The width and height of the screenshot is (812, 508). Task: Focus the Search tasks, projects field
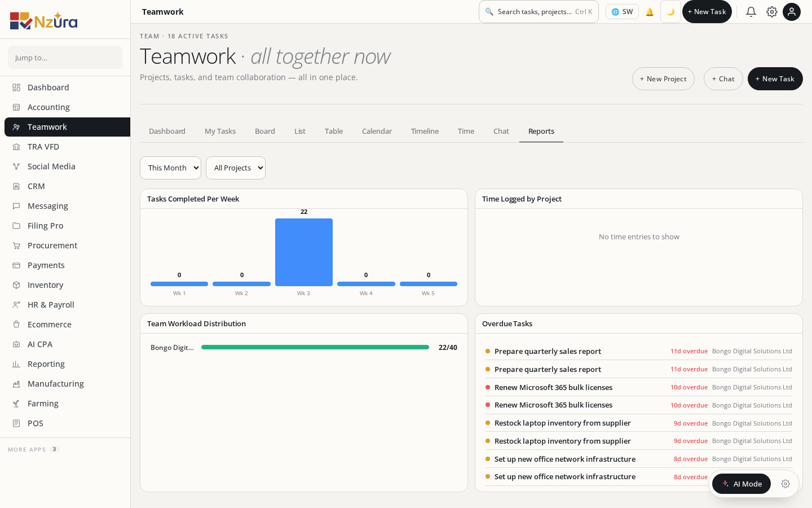[539, 12]
